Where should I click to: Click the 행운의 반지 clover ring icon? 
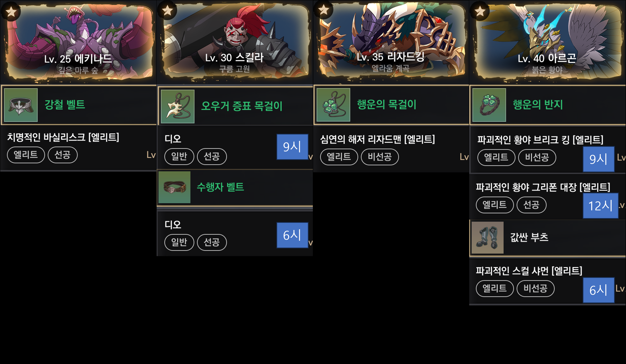click(489, 105)
